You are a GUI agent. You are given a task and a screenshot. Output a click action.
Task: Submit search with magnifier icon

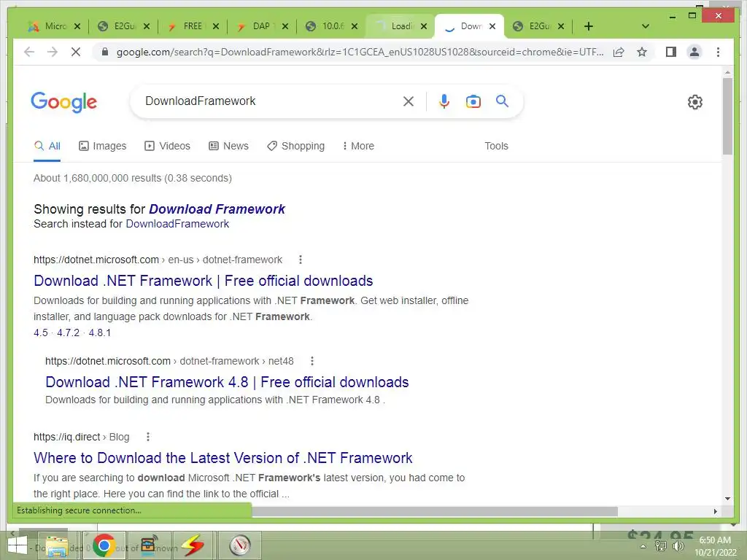point(502,101)
